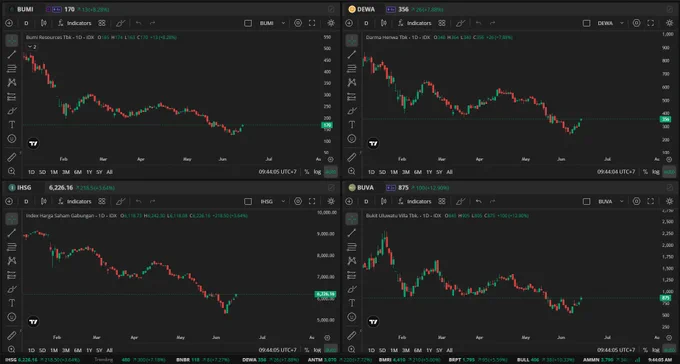
Task: Undo last action in BUMI chart toolbar
Action: 138,23
